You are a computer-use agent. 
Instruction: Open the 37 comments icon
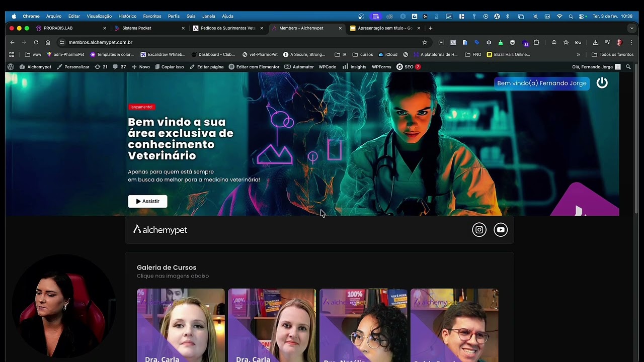coord(119,67)
